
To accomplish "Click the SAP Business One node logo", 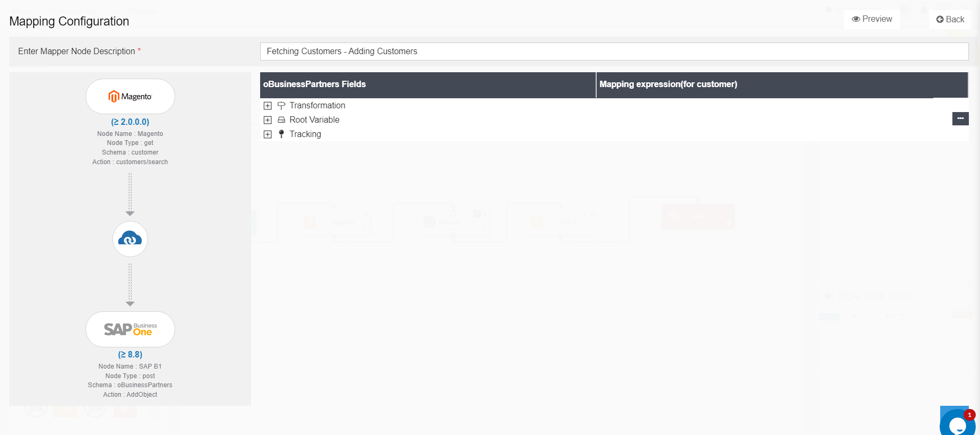I will 130,329.
